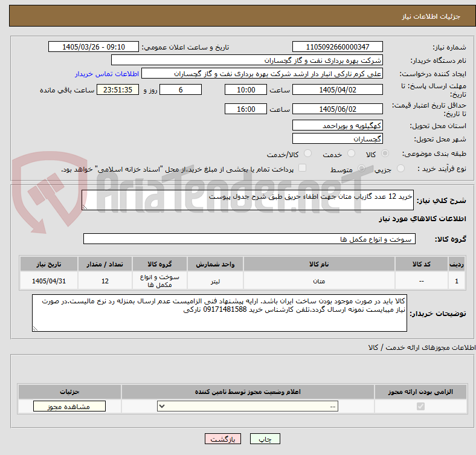Click the response deadline time 10:00
Image resolution: width=476 pixels, height=455 pixels.
(246, 89)
